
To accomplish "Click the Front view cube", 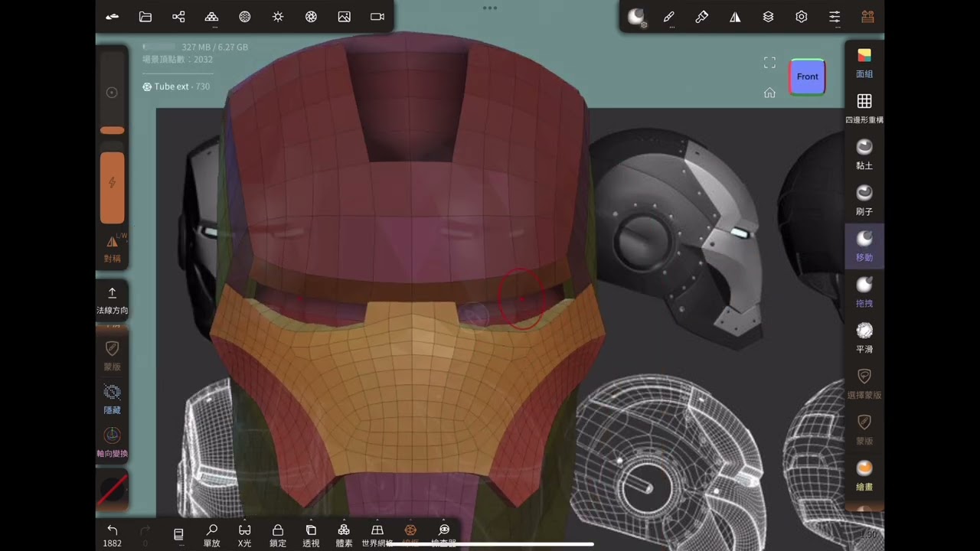I will [x=807, y=77].
